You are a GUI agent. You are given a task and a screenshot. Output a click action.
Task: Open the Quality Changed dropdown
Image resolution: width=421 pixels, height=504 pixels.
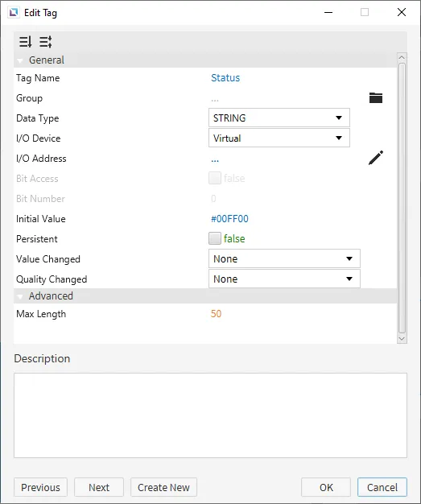pos(284,279)
